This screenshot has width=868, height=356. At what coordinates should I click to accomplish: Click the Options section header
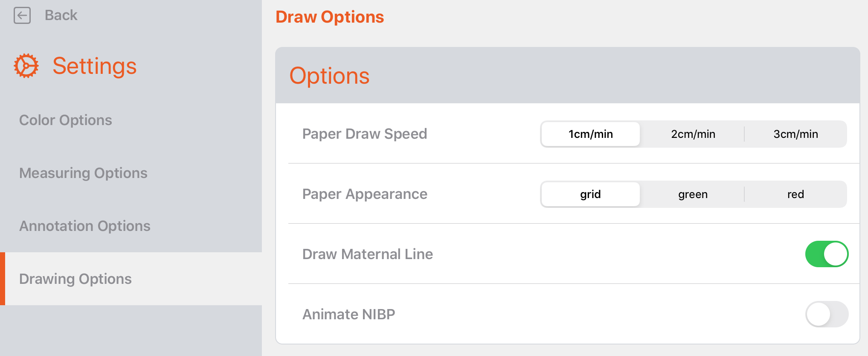(330, 76)
